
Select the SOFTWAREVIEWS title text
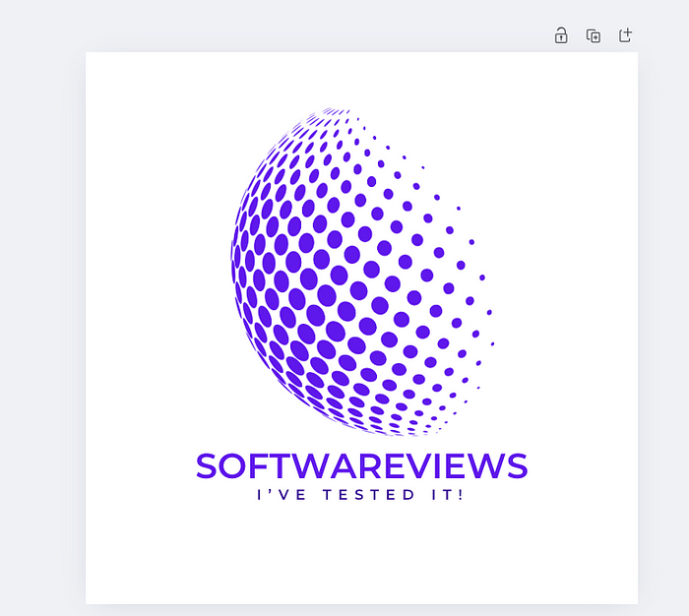pos(361,465)
